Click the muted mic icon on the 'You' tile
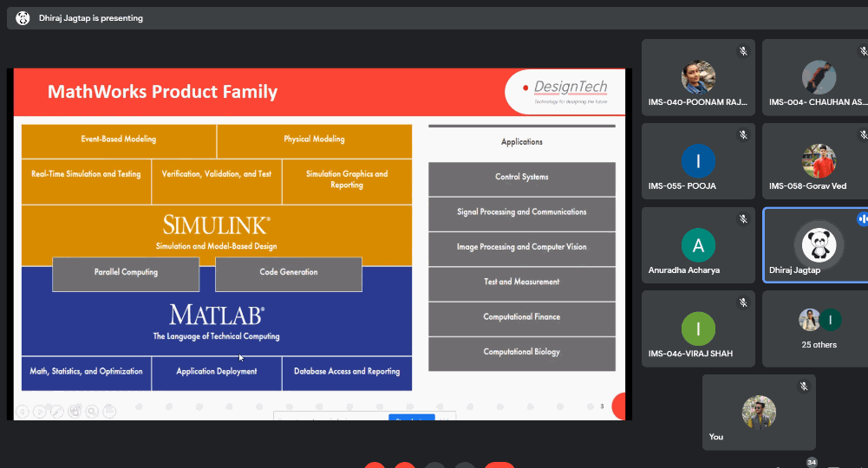 pos(804,387)
